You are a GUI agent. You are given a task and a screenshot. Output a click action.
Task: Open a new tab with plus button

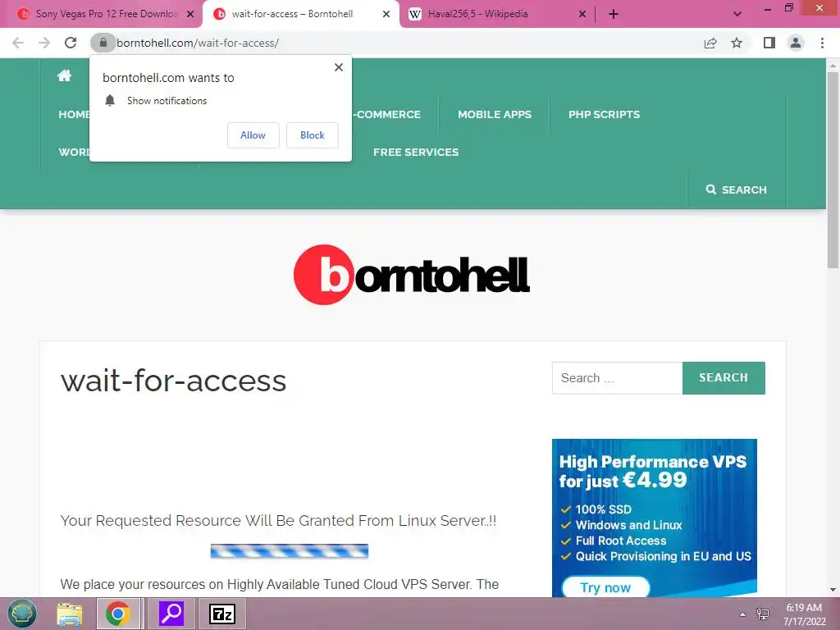click(614, 15)
